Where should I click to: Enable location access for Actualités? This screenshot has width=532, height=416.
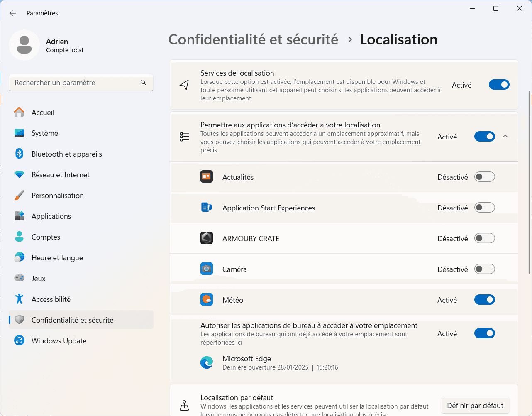[485, 177]
